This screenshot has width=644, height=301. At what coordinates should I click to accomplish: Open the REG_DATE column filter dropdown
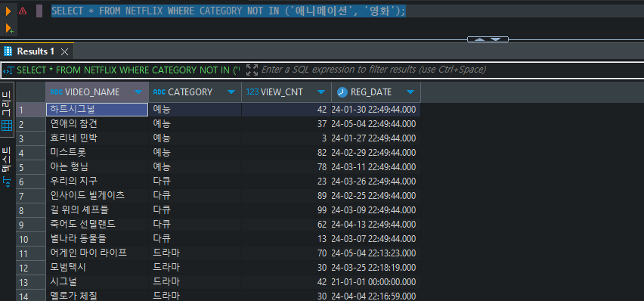pyautogui.click(x=410, y=92)
